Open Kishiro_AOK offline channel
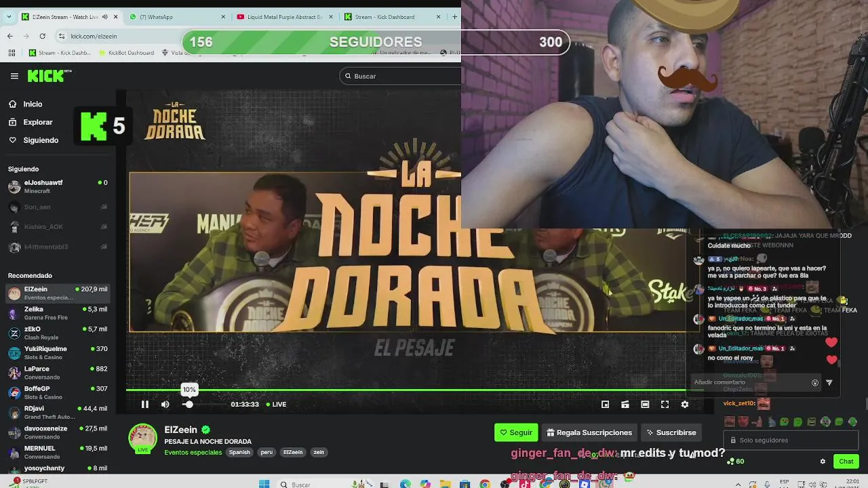The image size is (868, 488). 58,227
